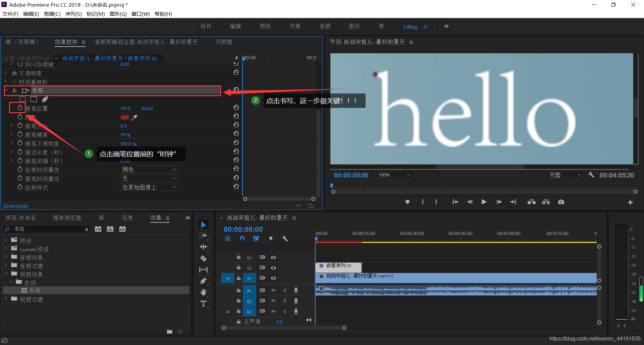The image size is (644, 345).
Task: Open the program monitor button editor plus
Action: [630, 202]
